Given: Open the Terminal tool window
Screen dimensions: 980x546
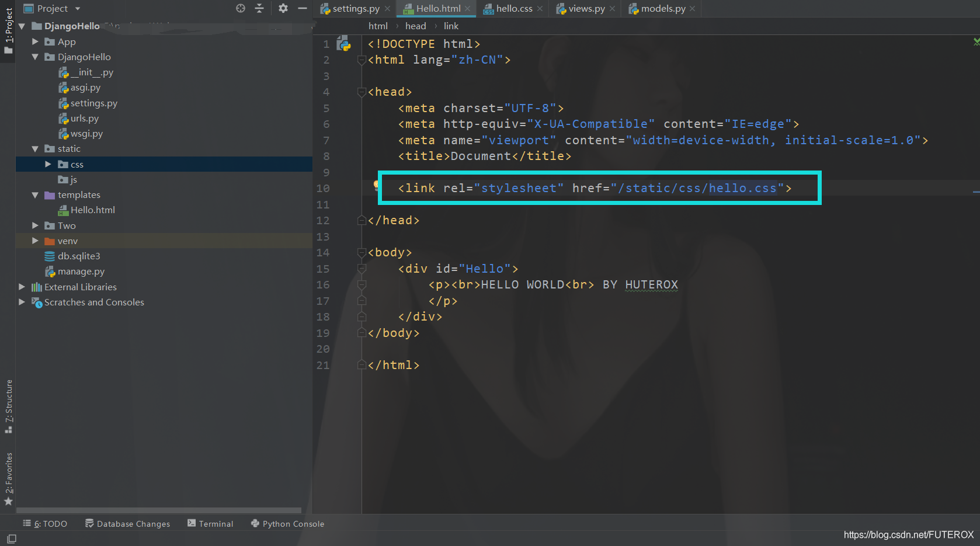Looking at the screenshot, I should (210, 523).
